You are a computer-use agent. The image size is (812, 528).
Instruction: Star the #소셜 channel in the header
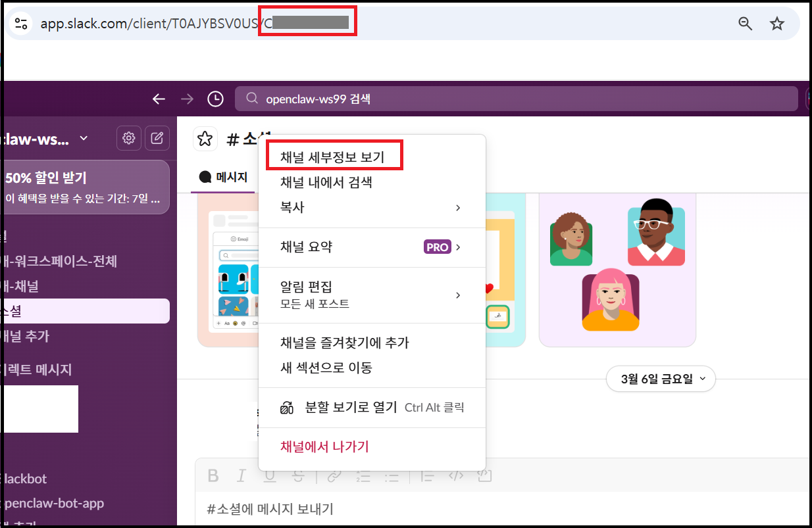click(x=205, y=139)
